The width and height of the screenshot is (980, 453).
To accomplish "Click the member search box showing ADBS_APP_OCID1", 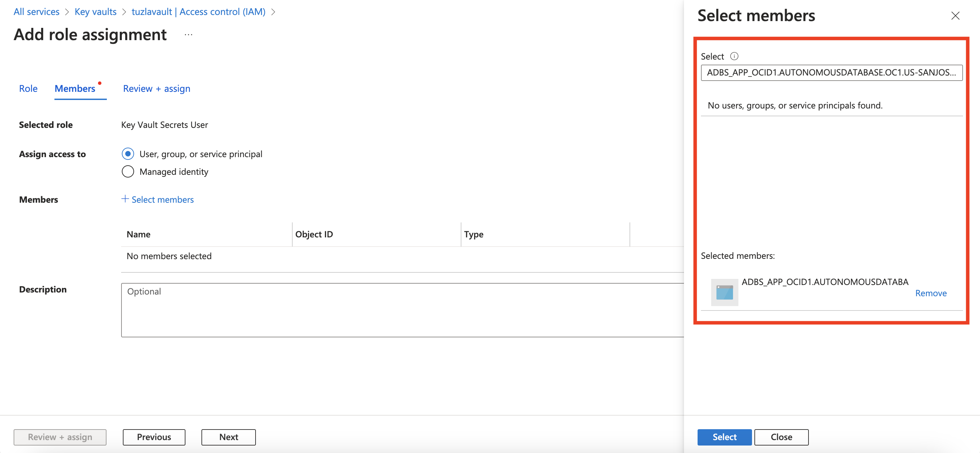I will (832, 73).
